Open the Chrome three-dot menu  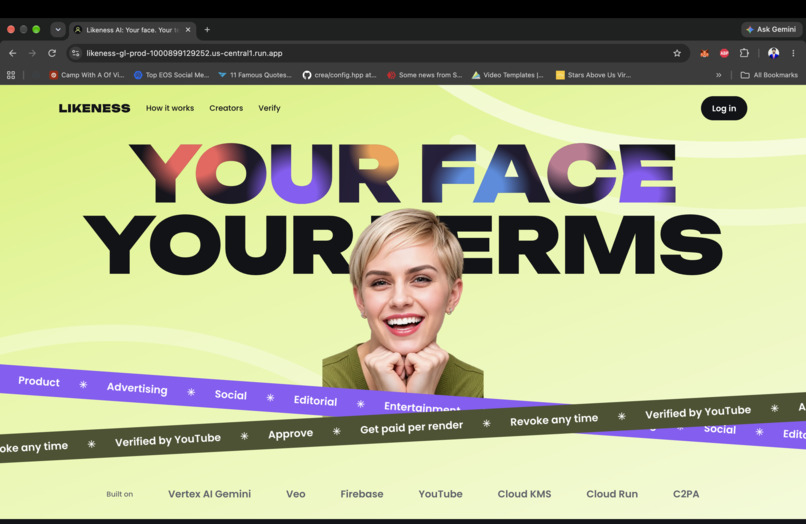(793, 53)
